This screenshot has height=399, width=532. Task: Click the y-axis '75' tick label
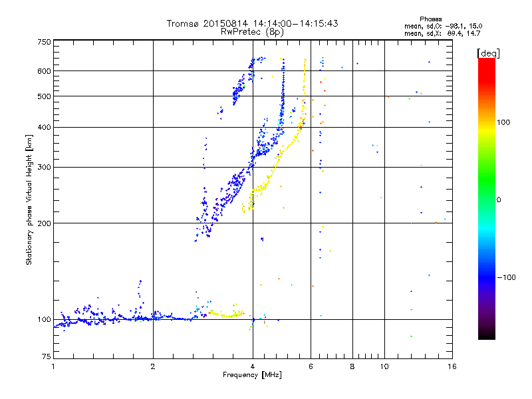point(47,356)
